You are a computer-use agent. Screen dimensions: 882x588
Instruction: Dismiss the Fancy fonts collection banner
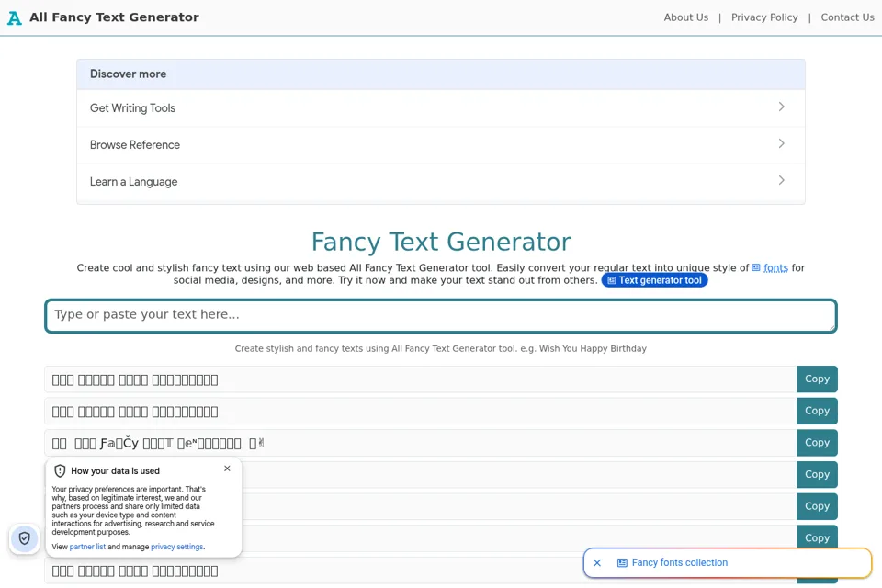(597, 562)
